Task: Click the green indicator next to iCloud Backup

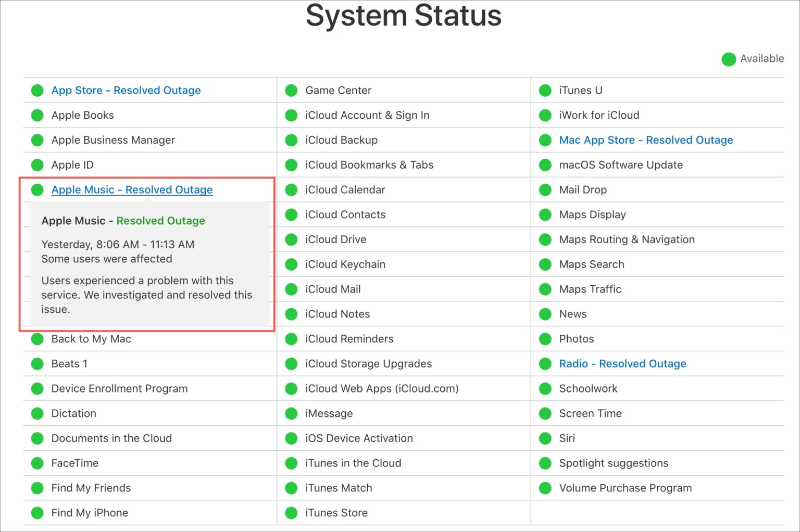Action: pos(291,140)
